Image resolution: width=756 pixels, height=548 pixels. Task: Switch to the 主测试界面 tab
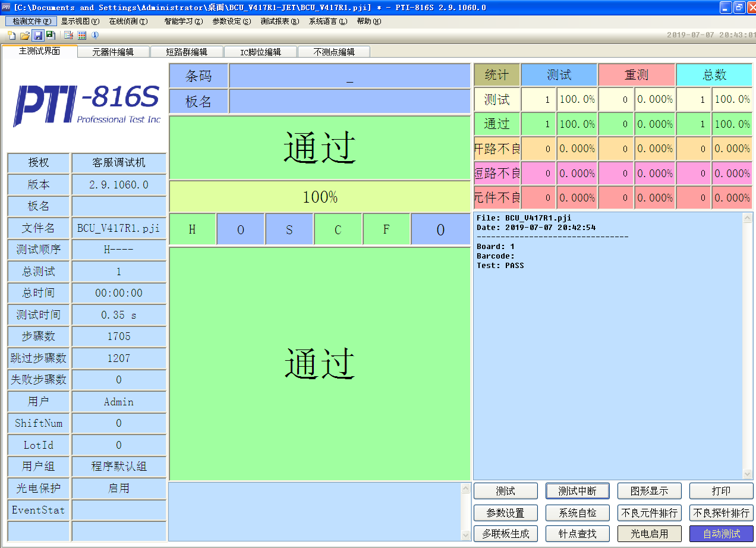tap(40, 51)
